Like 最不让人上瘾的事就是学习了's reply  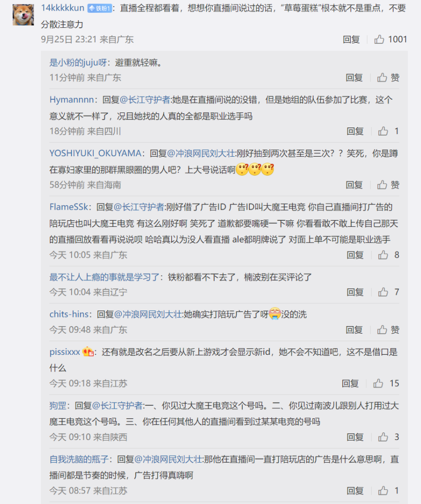click(x=383, y=292)
